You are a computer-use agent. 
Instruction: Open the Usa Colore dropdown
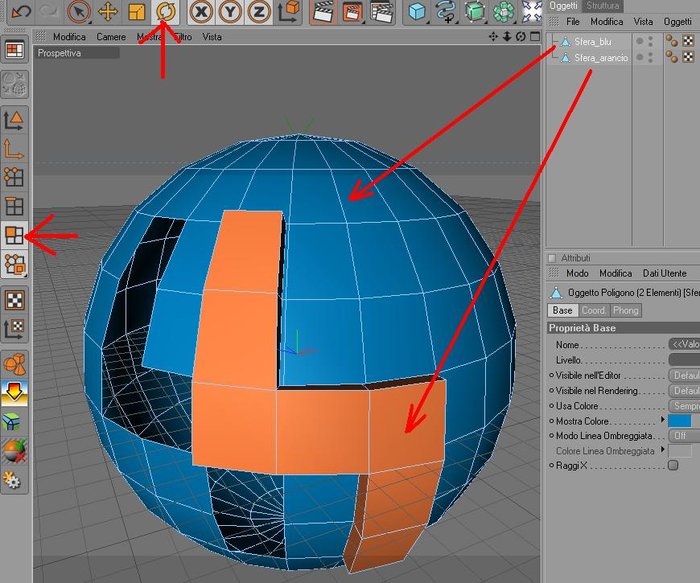(684, 406)
